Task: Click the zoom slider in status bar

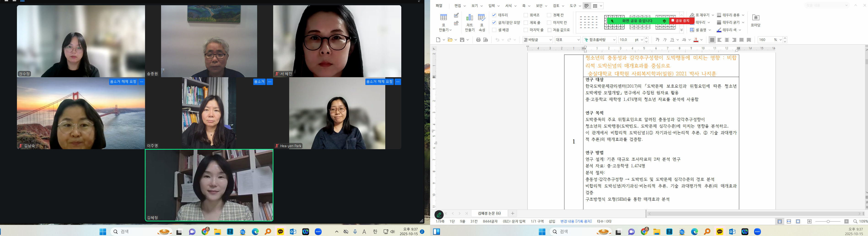Action: click(x=828, y=221)
